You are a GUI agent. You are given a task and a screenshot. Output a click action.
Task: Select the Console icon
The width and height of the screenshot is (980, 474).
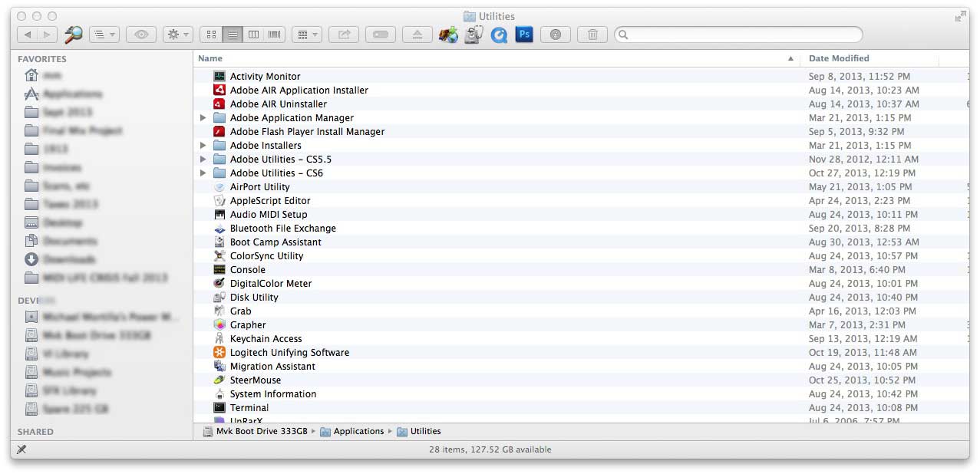[x=219, y=270]
